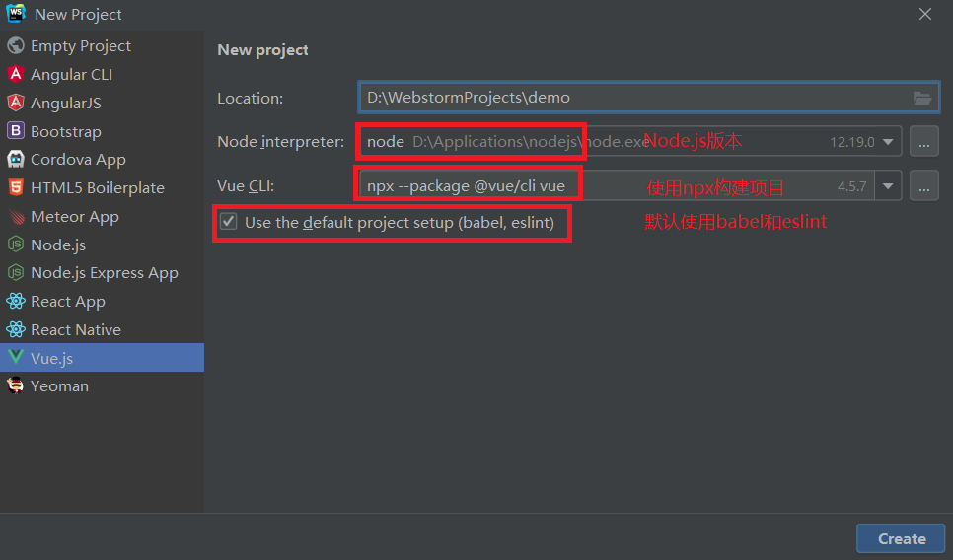Pick React Native template

point(103,330)
